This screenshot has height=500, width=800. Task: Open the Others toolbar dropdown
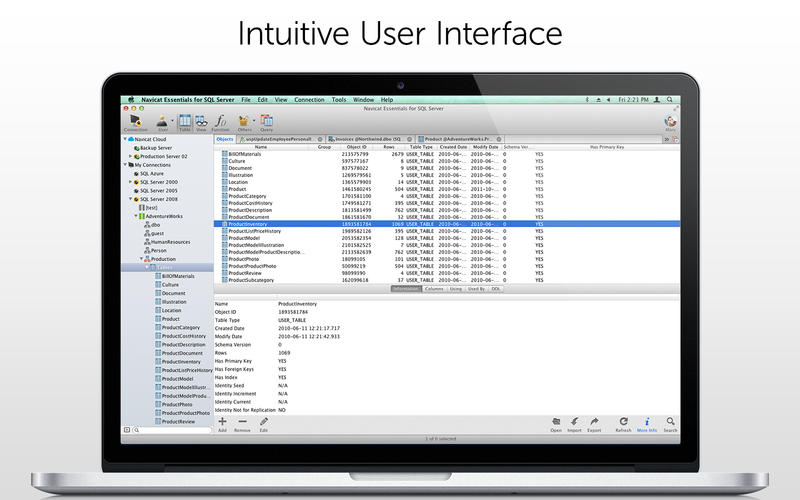[244, 119]
